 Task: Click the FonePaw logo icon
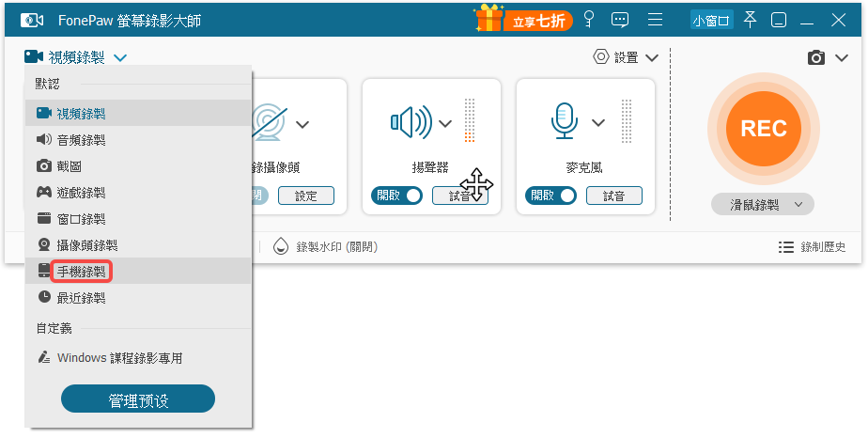32,21
